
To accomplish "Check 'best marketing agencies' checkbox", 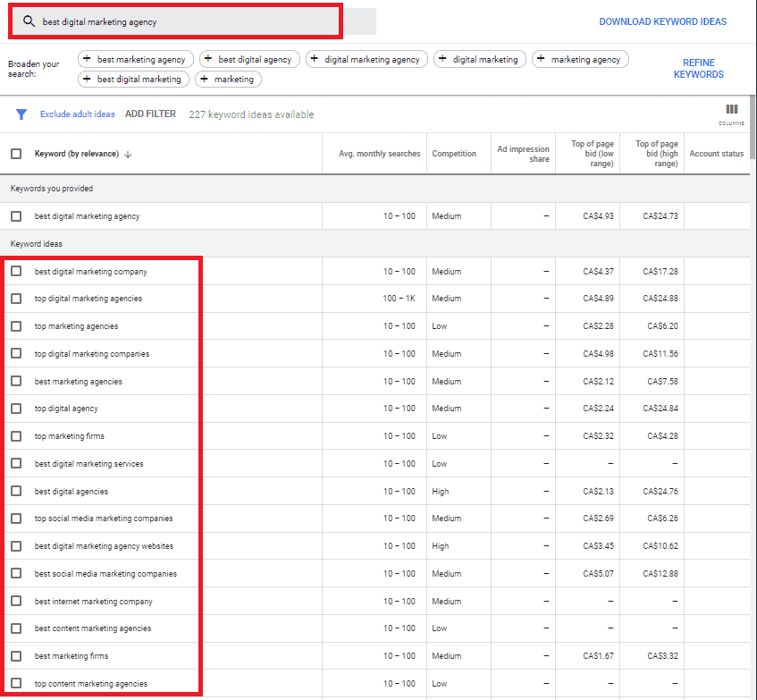I will (16, 381).
